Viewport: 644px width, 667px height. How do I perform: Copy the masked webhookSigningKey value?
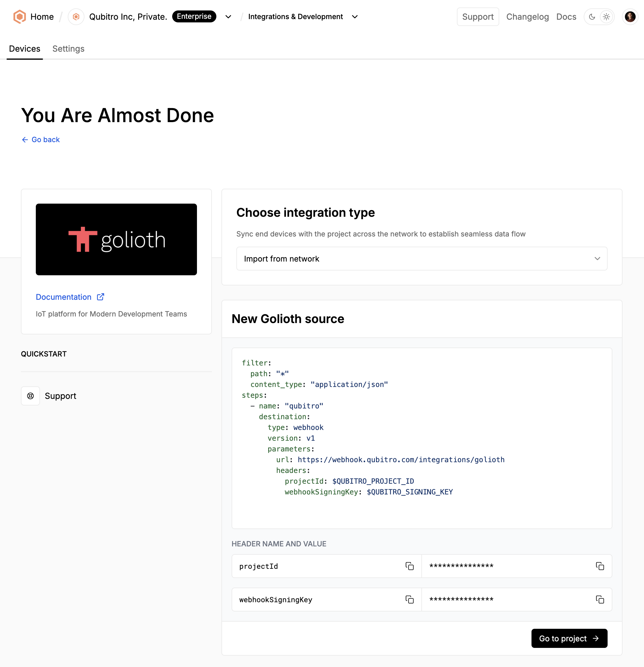point(600,599)
